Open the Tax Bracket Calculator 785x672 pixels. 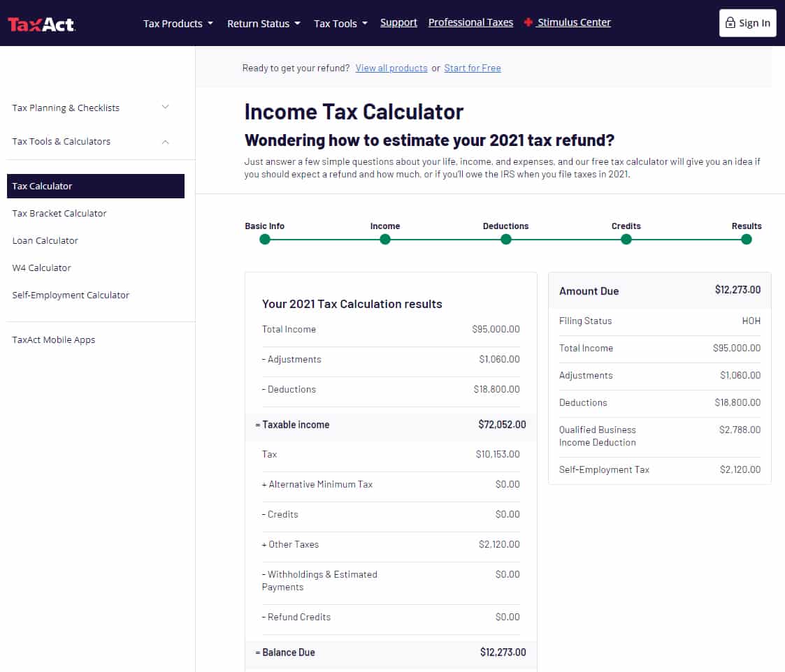point(59,213)
